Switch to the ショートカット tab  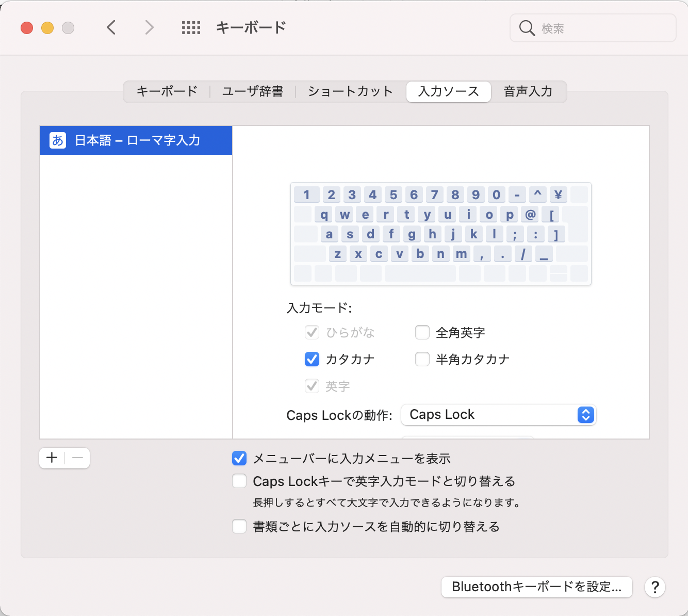350,91
